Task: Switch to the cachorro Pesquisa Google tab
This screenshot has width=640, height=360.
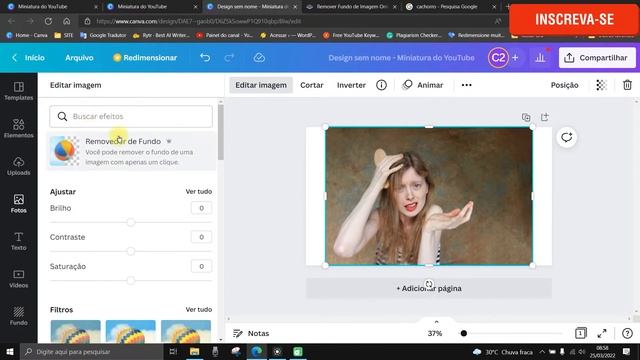Action: 452,7
